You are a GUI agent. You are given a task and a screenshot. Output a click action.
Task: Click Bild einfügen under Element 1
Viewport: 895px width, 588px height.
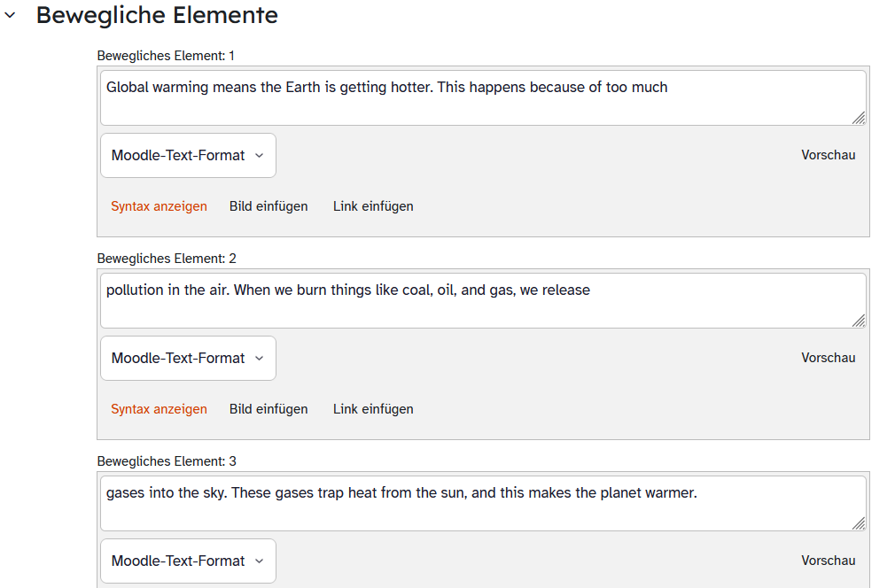268,206
